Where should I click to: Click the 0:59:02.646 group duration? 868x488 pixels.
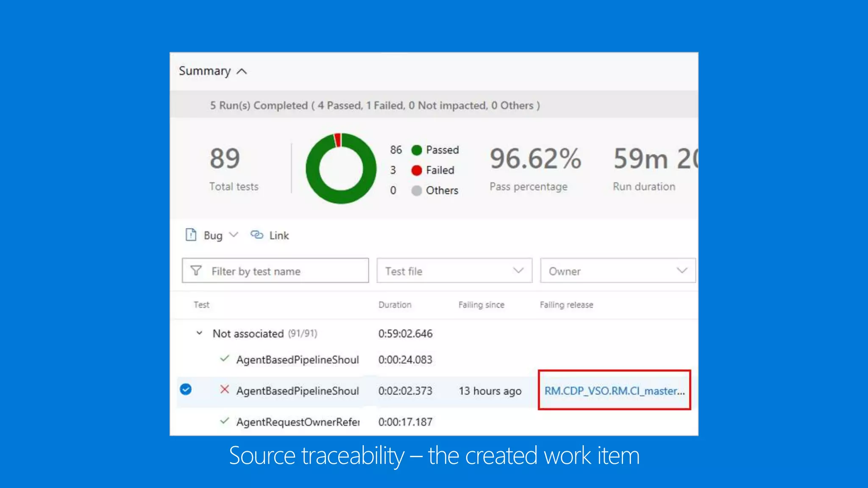tap(405, 334)
